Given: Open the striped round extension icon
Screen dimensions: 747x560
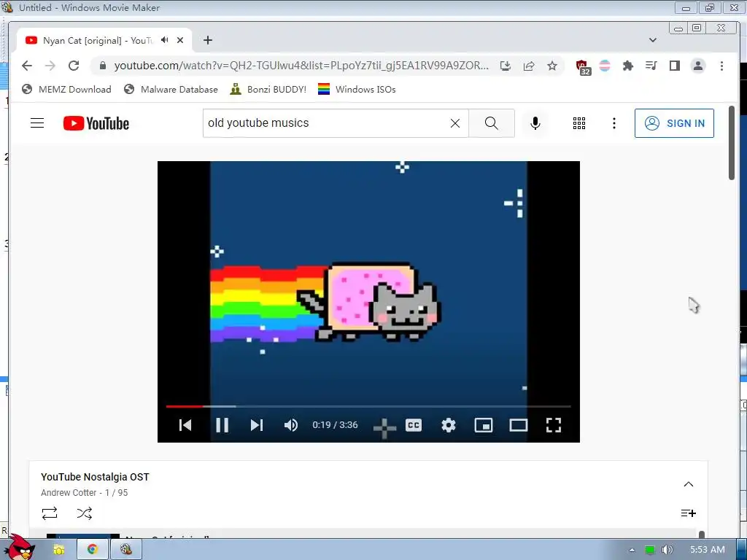Looking at the screenshot, I should (x=605, y=66).
